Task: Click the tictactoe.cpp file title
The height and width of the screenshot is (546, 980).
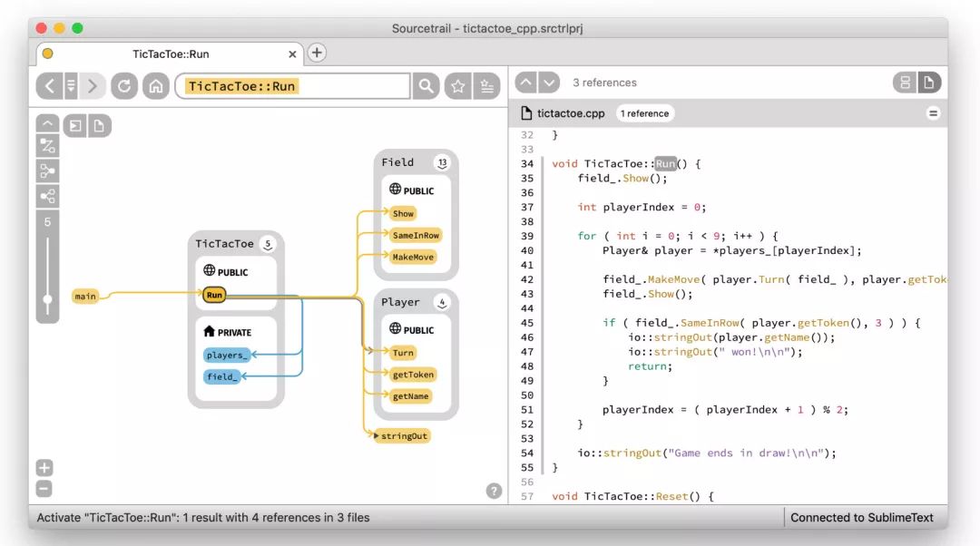Action: (571, 113)
